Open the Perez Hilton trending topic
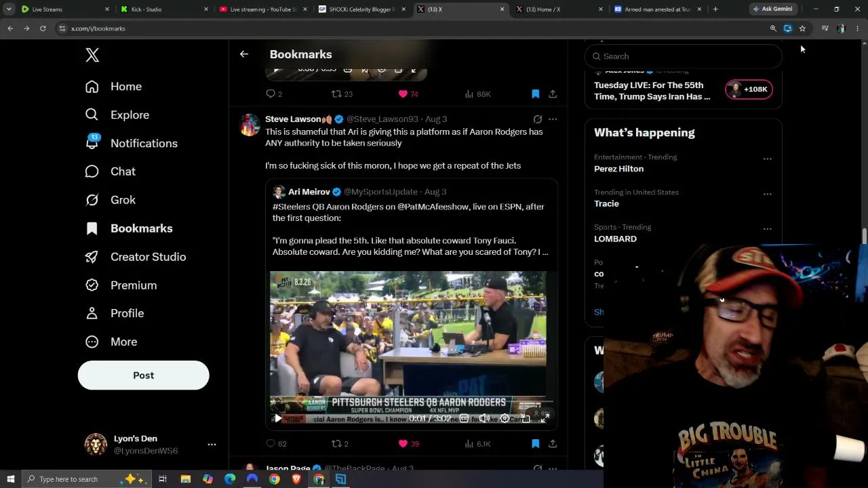868x488 pixels. (618, 169)
